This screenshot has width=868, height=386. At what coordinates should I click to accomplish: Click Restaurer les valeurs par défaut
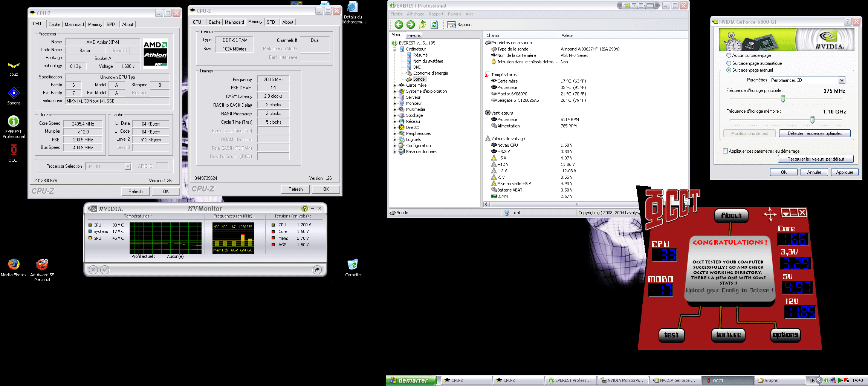coord(816,159)
